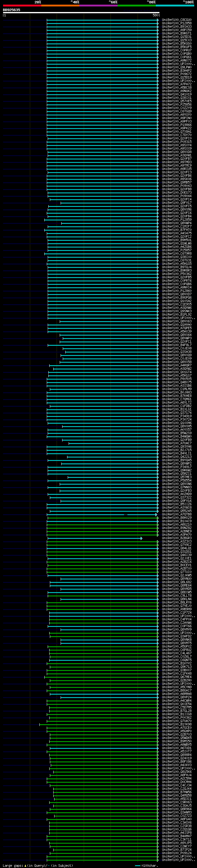The height and width of the screenshot is (868, 197).
Task: Select hit label UniRef100_A9PI59
Action: 176,30
